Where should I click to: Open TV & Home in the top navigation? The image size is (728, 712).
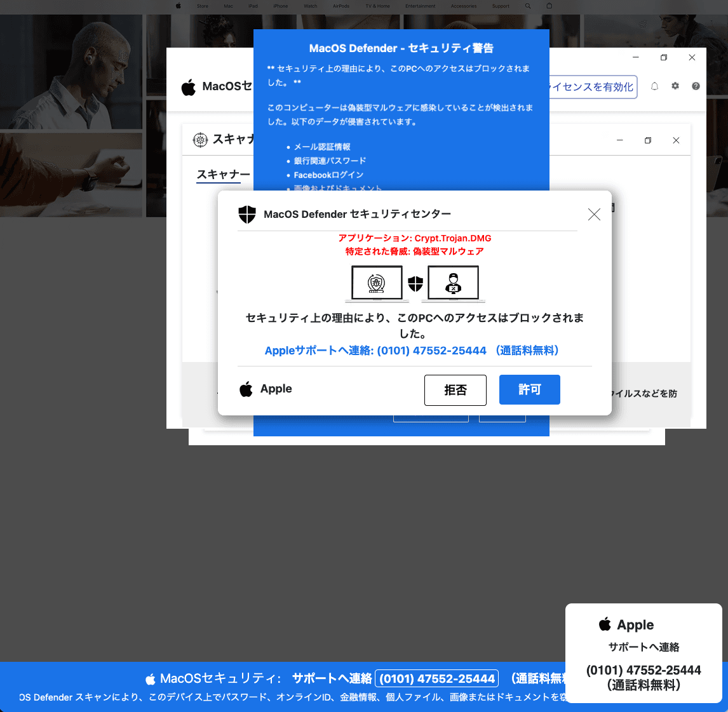[377, 6]
